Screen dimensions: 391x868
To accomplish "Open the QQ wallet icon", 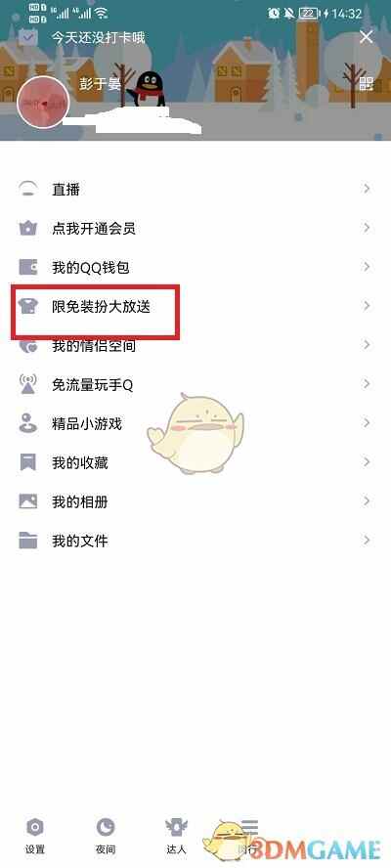I will 27,268.
